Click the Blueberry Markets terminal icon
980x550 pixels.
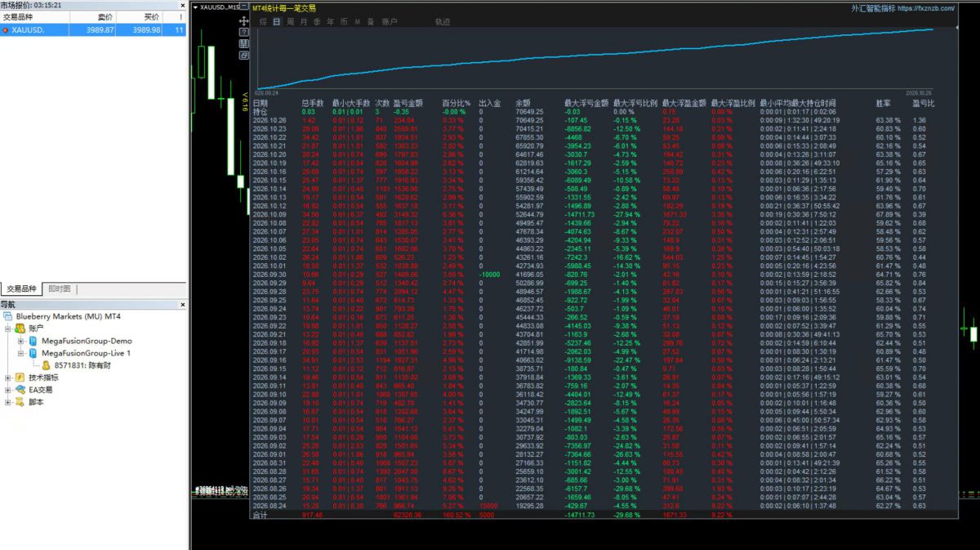click(x=9, y=315)
